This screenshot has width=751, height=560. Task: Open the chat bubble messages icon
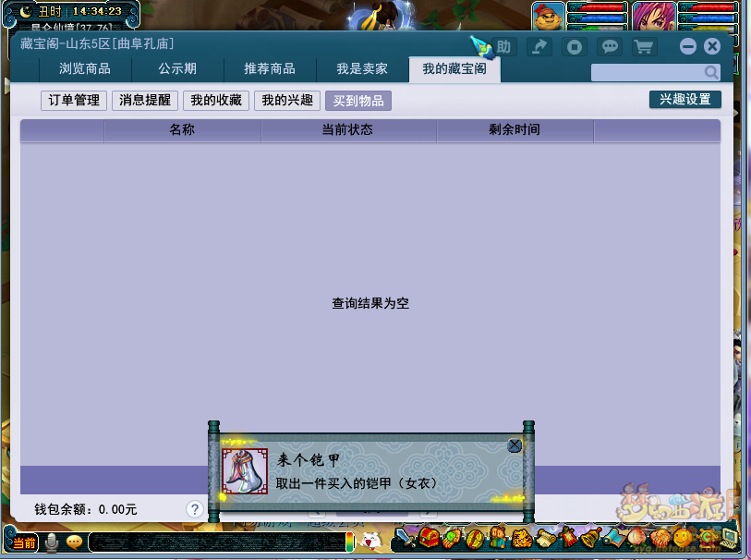click(610, 46)
